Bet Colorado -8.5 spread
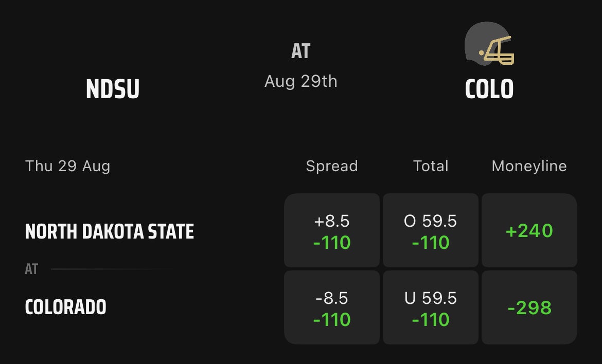The width and height of the screenshot is (602, 364). [332, 307]
